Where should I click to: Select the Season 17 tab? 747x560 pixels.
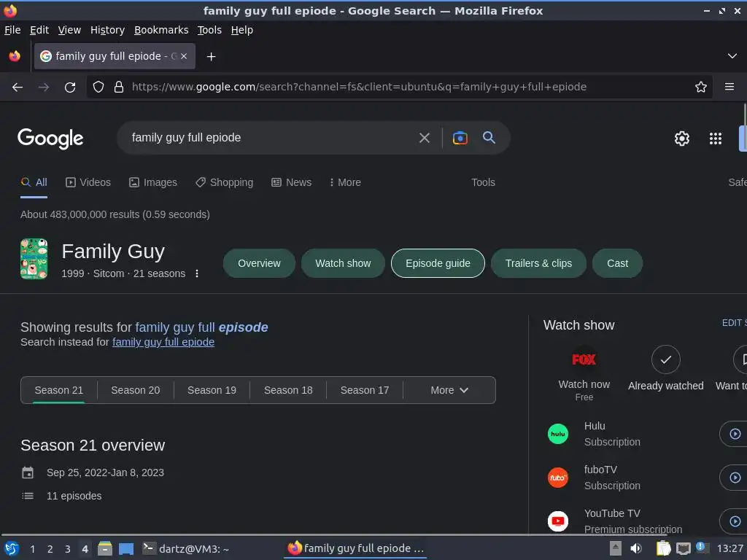(365, 391)
